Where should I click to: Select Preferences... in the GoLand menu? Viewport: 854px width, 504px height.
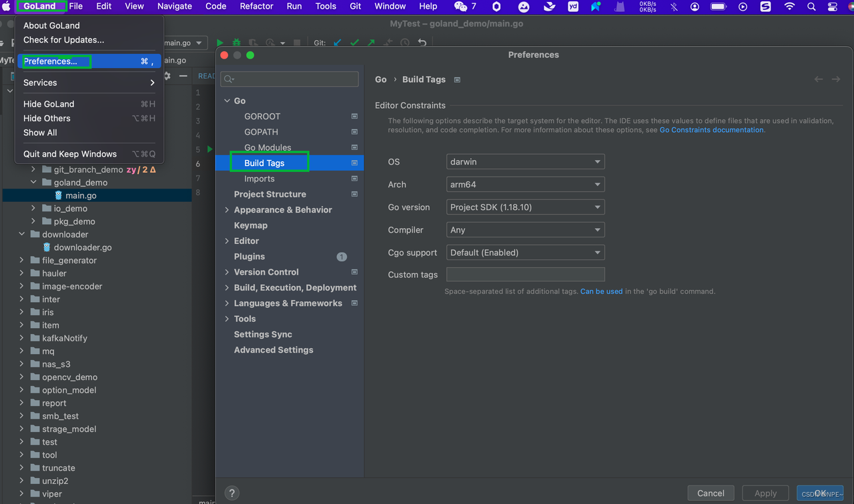pos(51,61)
